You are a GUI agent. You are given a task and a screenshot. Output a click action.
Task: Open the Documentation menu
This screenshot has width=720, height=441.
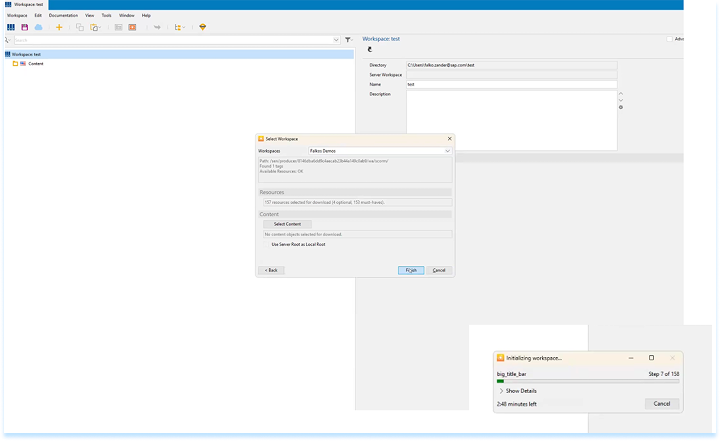pos(63,16)
